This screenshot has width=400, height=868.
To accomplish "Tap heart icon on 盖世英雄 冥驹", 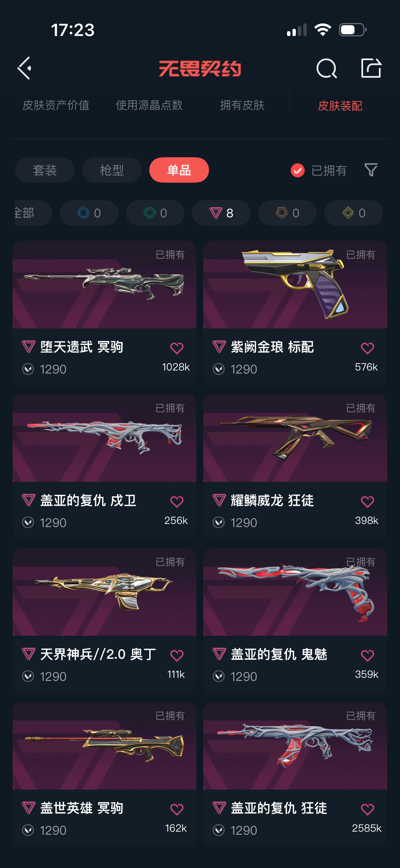I will [177, 809].
